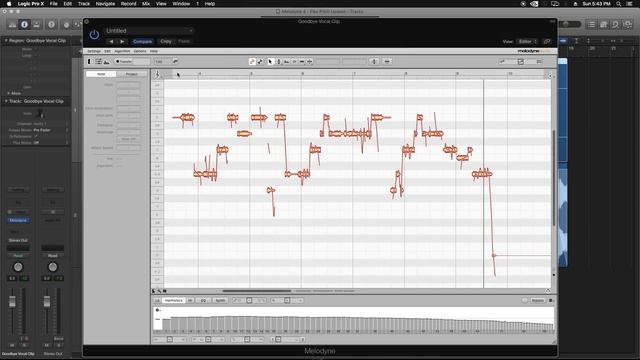This screenshot has width=640, height=360.
Task: Click the Copy button in plugin header
Action: pyautogui.click(x=166, y=41)
